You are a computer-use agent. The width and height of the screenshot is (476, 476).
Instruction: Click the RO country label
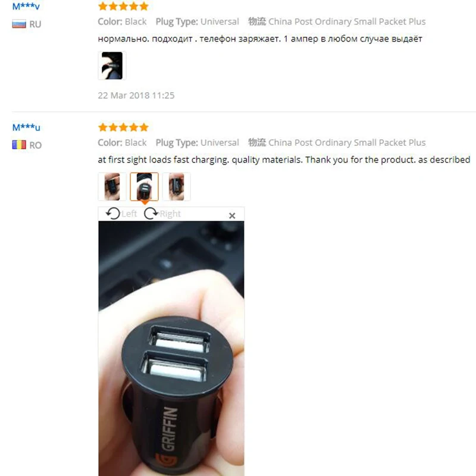[36, 145]
